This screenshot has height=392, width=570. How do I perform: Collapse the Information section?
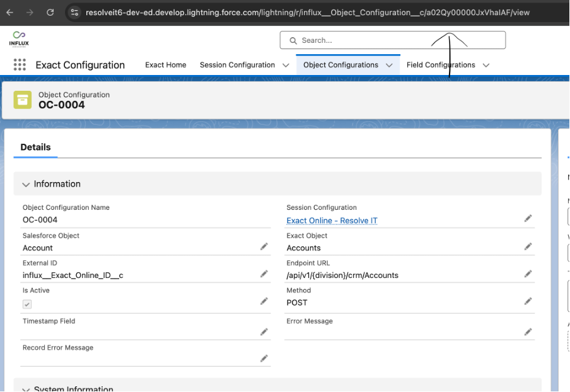25,185
